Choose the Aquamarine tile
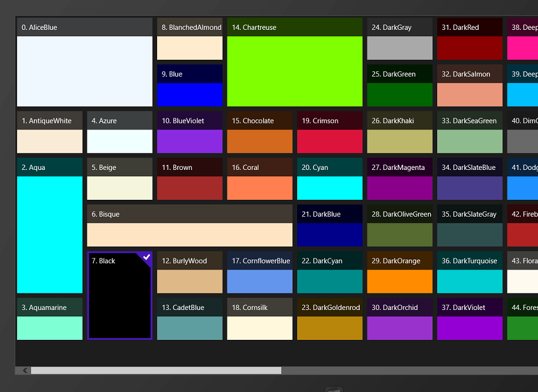This screenshot has height=392, width=538. [50, 319]
